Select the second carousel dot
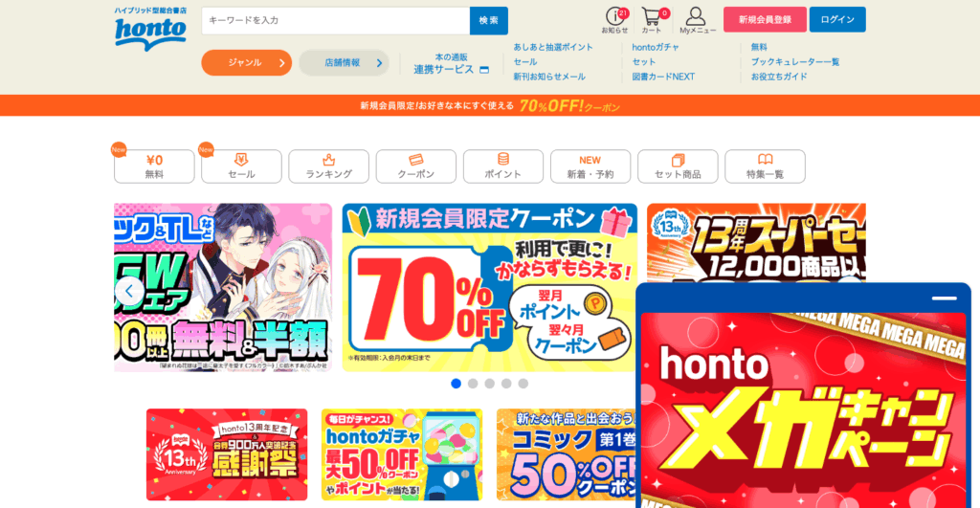 tap(473, 384)
